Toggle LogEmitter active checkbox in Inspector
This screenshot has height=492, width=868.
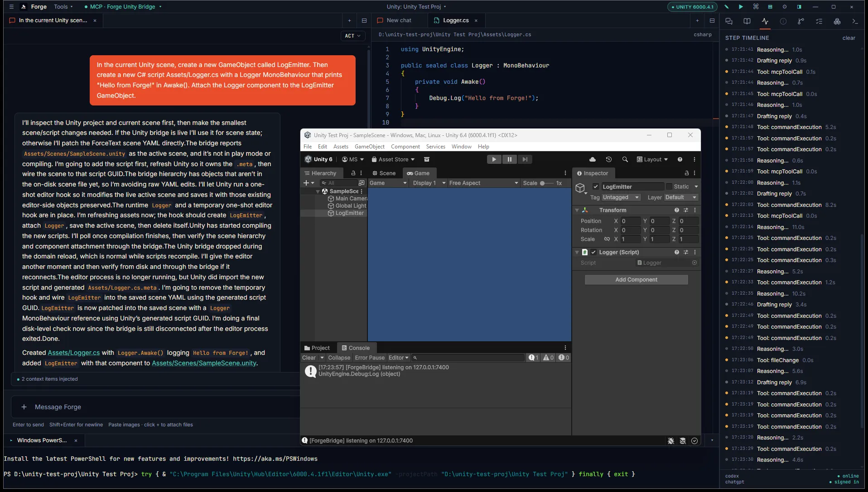[596, 186]
